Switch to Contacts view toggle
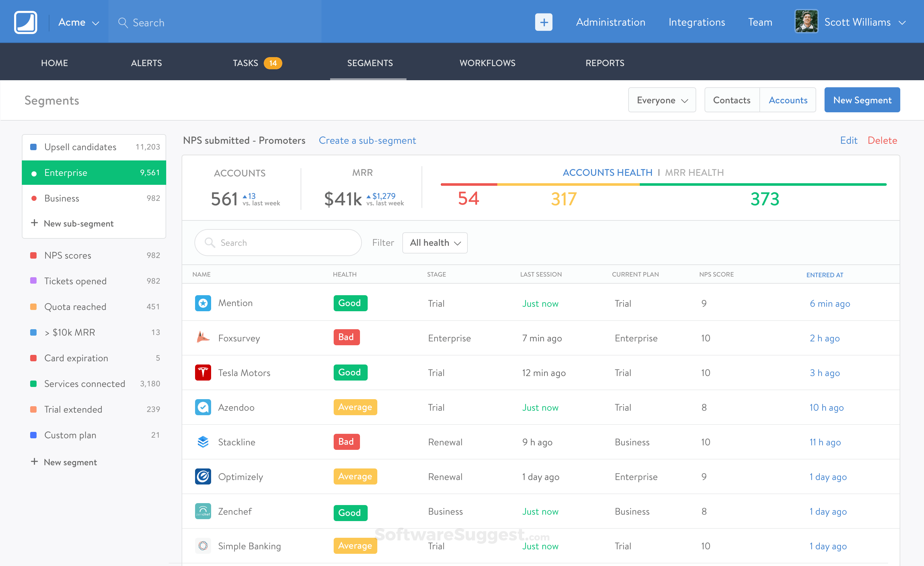 [732, 100]
